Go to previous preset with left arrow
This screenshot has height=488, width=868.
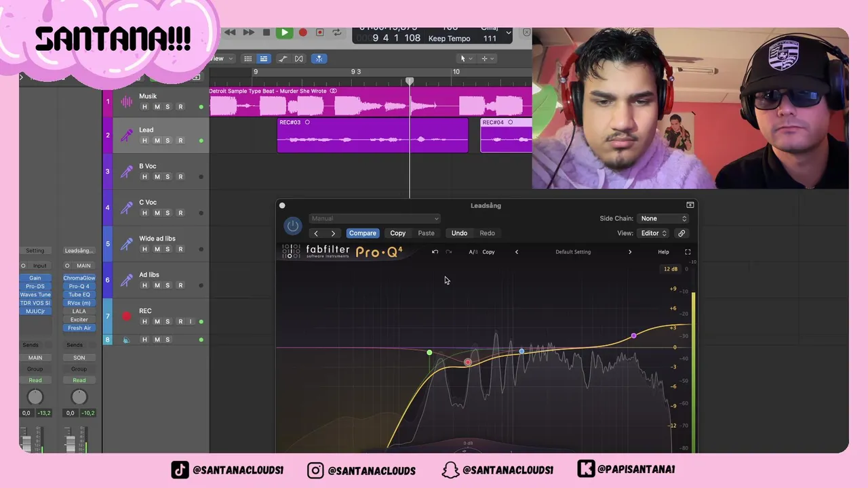point(316,233)
